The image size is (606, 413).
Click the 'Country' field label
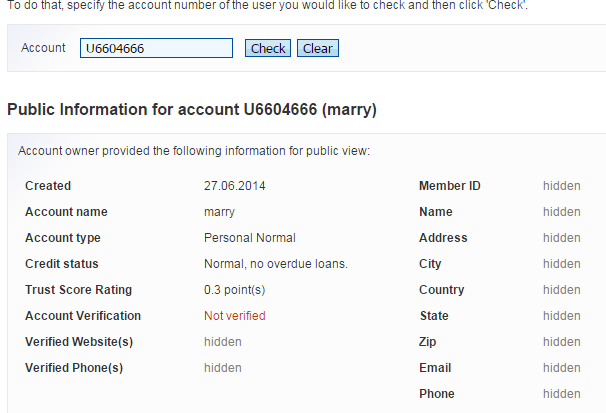coord(442,290)
